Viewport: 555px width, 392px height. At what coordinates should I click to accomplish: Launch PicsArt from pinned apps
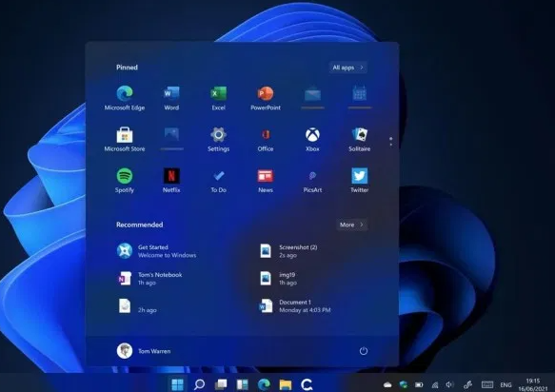(312, 181)
